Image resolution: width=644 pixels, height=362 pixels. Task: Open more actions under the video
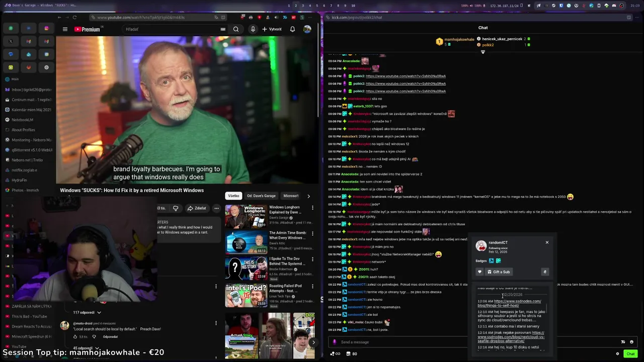pyautogui.click(x=216, y=208)
